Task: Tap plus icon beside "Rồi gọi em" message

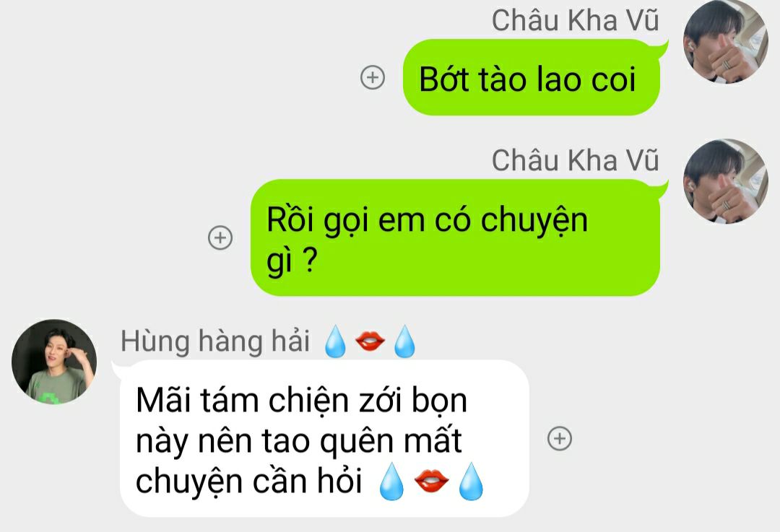Action: coord(220,237)
